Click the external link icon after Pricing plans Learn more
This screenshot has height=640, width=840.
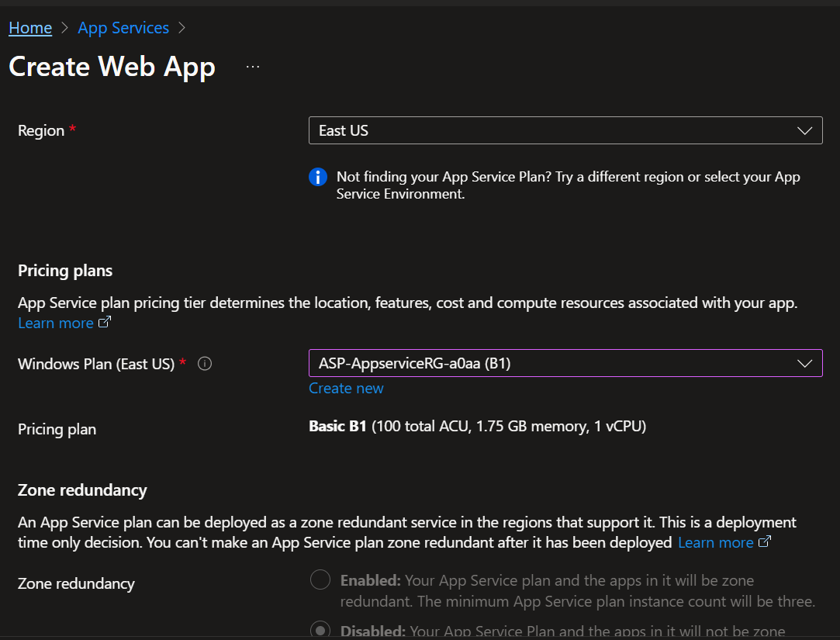tap(105, 322)
